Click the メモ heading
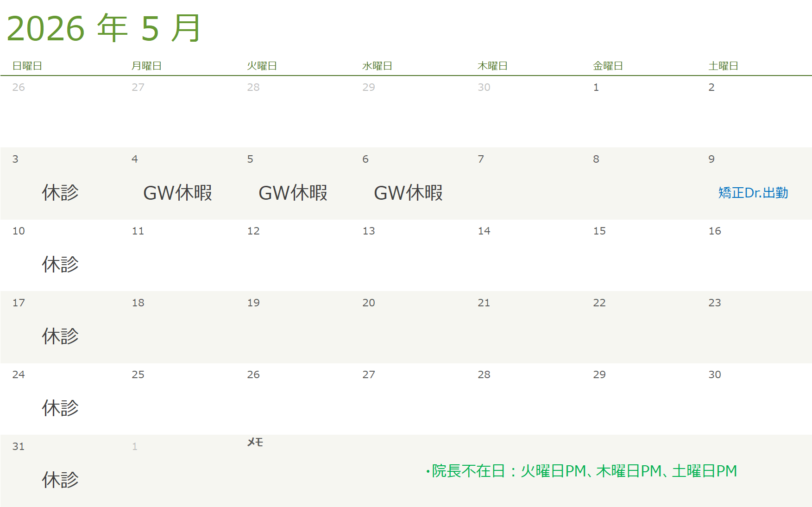 [255, 443]
